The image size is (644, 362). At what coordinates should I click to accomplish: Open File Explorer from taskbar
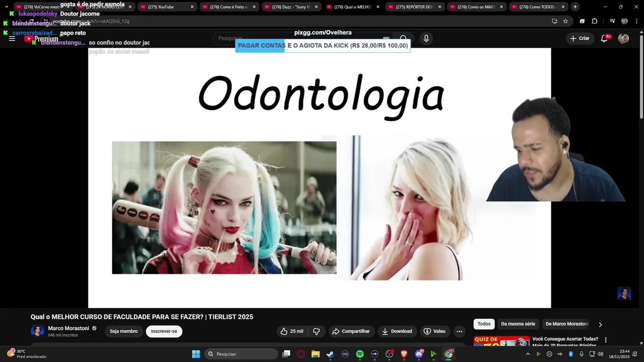pos(315,354)
